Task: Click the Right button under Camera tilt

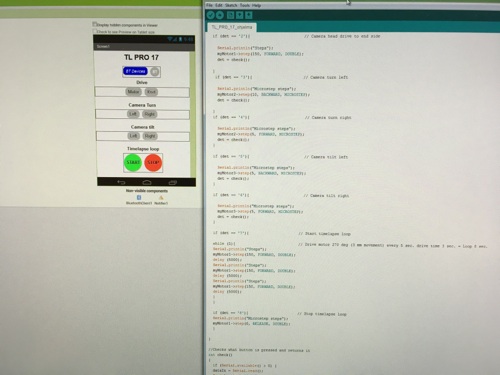Action: (x=150, y=136)
